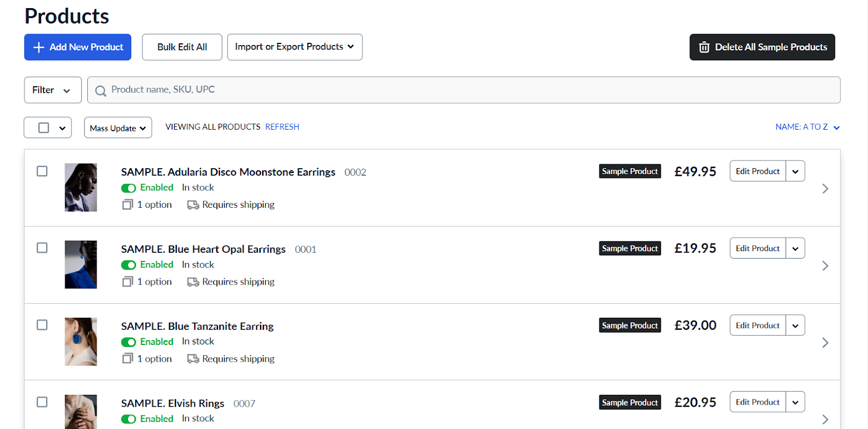Click the trash icon in Delete All Sample Products
Viewport: 868px width, 429px height.
tap(704, 47)
